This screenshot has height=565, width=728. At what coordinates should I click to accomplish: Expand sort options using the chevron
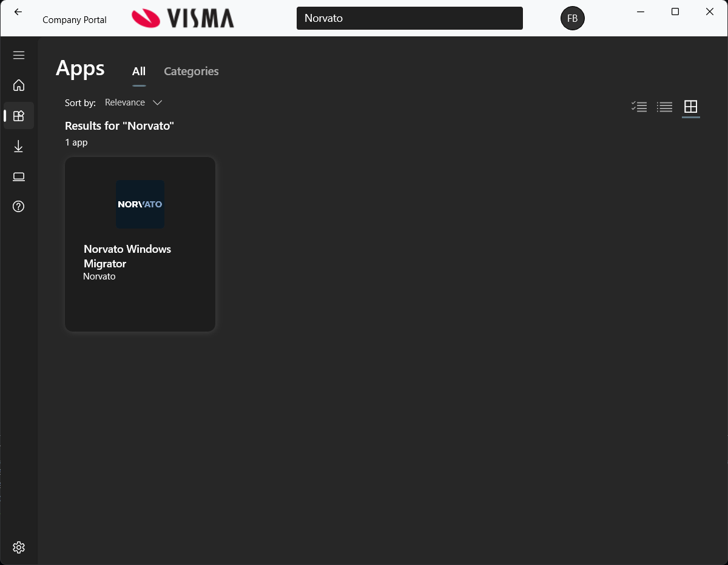157,102
